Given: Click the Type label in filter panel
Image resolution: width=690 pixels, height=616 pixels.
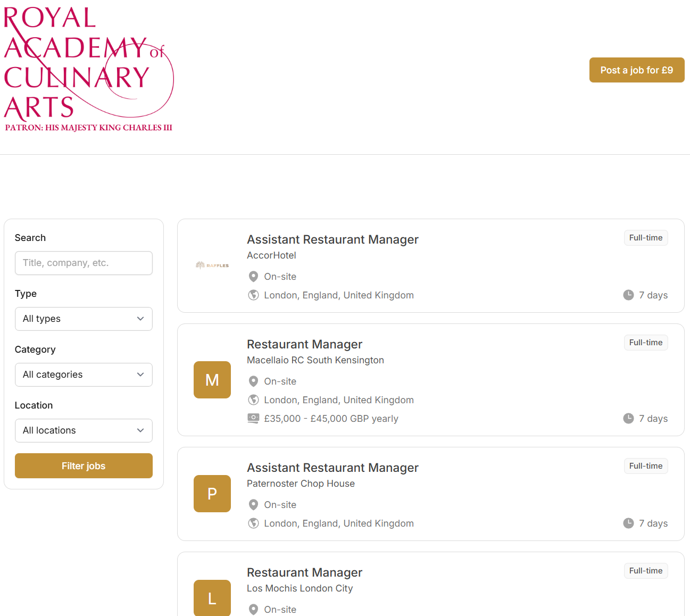Looking at the screenshot, I should [26, 294].
